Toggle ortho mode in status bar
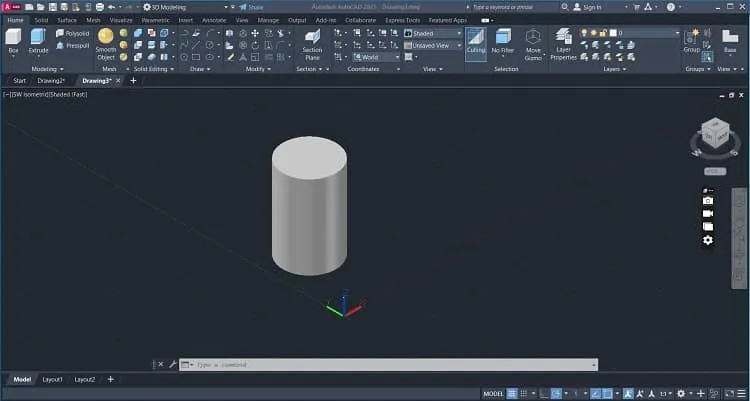This screenshot has width=750, height=401. (x=544, y=394)
